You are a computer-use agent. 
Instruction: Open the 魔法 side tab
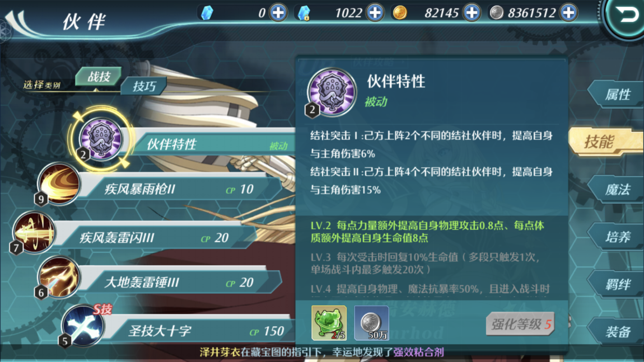click(x=617, y=189)
